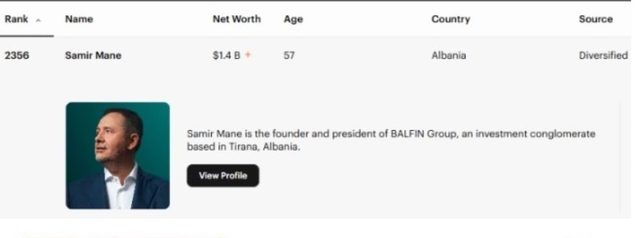Sort by the Net Worth column header
The image size is (644, 238).
pos(237,19)
